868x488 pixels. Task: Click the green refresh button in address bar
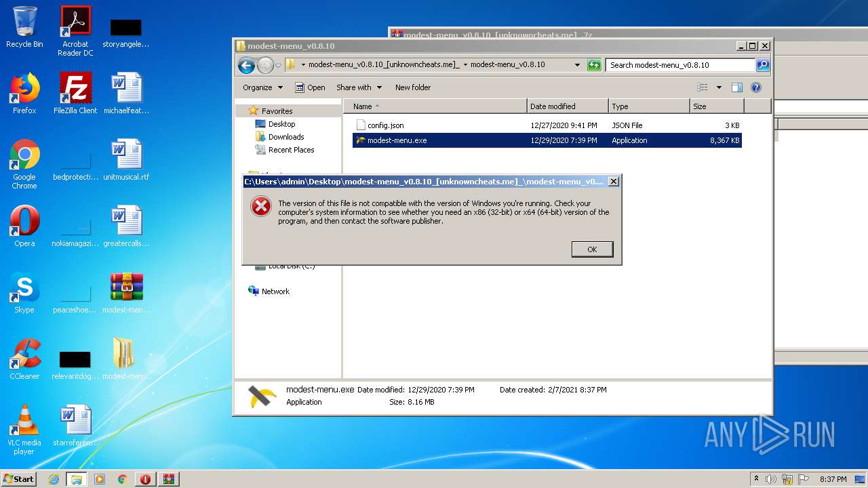tap(594, 65)
